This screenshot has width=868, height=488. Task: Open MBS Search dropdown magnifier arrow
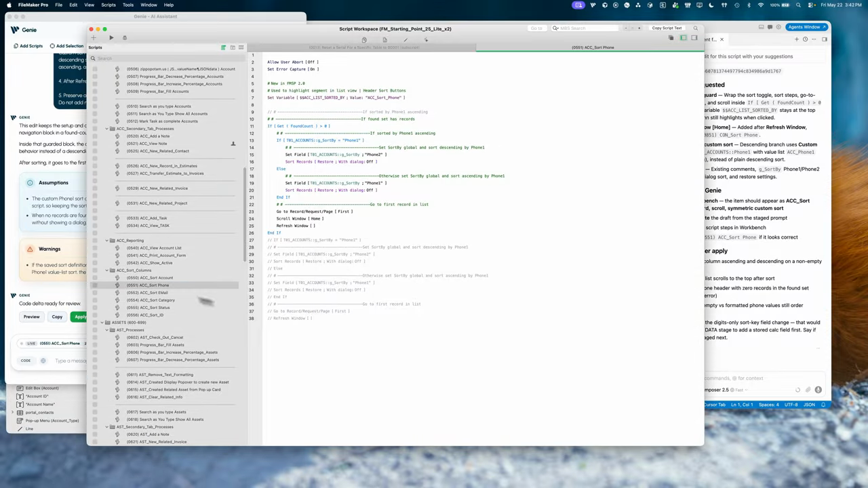[555, 28]
